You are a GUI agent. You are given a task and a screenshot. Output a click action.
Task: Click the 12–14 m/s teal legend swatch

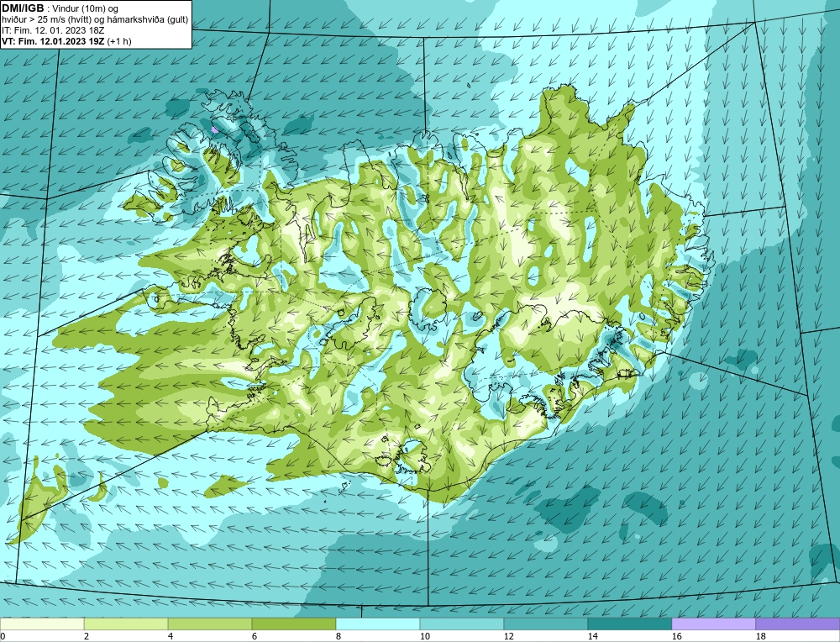pos(546,624)
